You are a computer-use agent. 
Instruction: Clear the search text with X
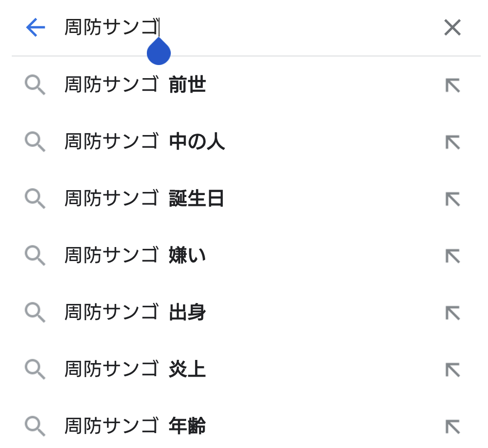[x=452, y=28]
